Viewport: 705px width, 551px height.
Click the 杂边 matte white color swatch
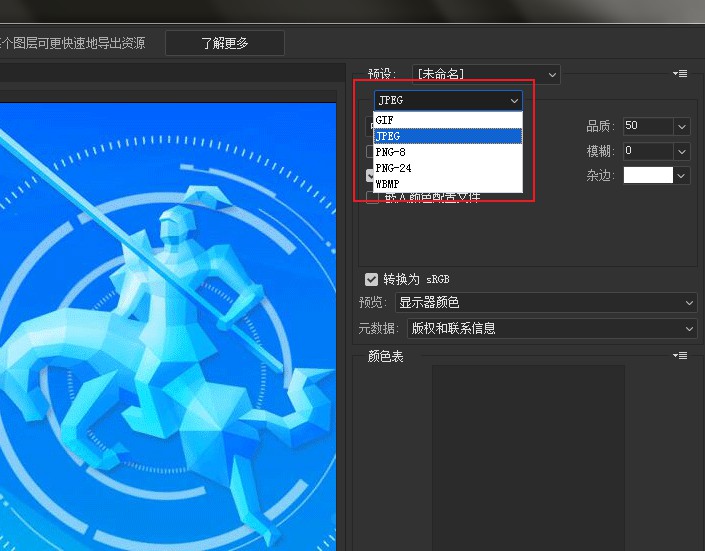click(648, 175)
